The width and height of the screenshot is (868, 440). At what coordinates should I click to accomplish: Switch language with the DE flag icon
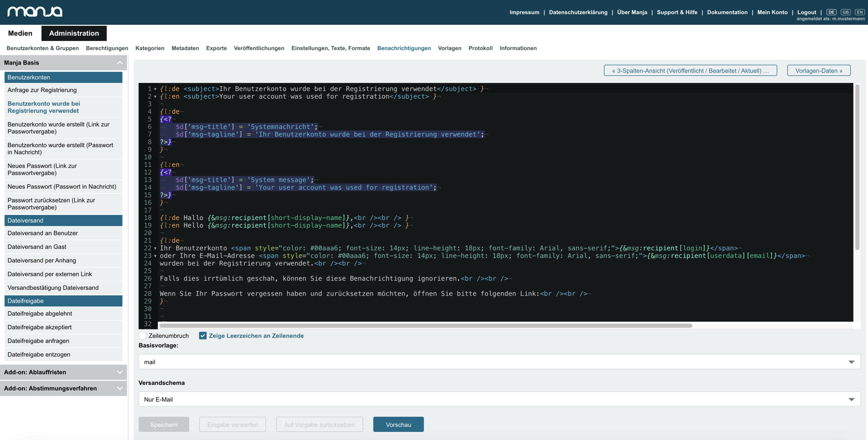pos(831,12)
